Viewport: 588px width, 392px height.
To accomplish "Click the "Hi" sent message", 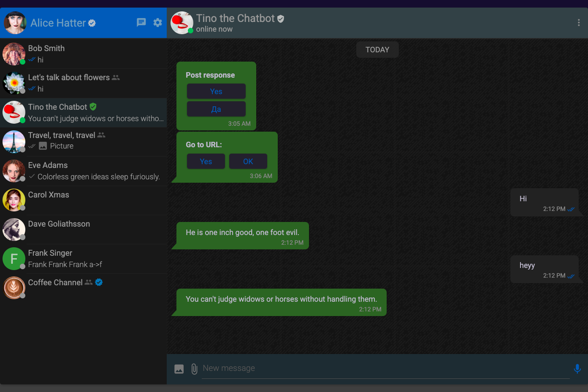I will 544,202.
